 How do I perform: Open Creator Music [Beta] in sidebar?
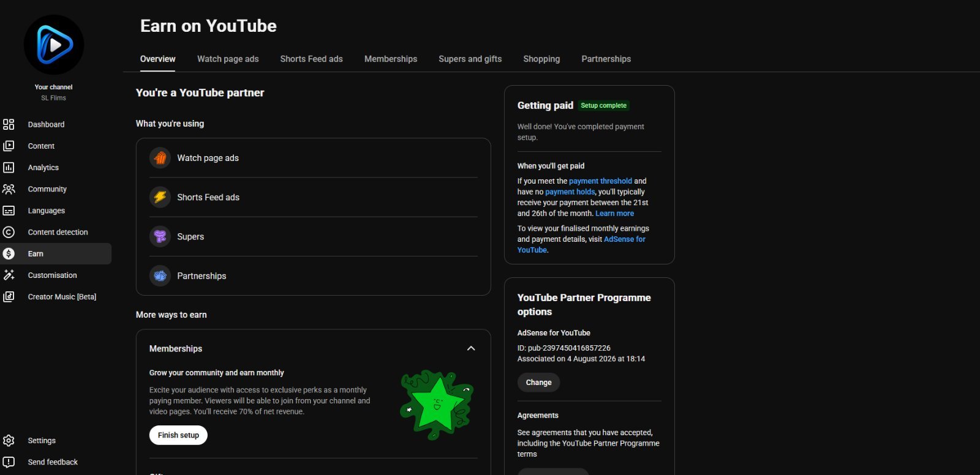point(62,296)
